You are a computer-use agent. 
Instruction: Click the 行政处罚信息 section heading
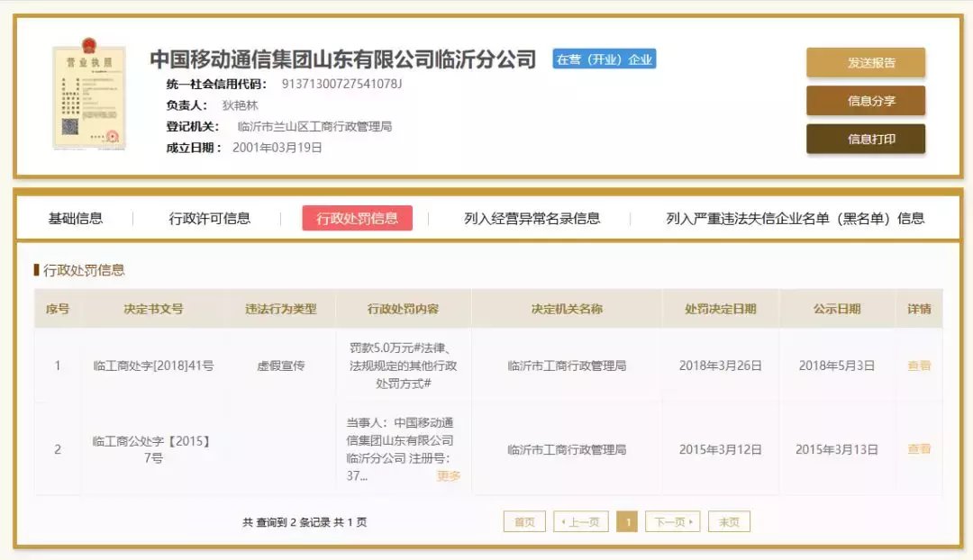click(x=84, y=270)
